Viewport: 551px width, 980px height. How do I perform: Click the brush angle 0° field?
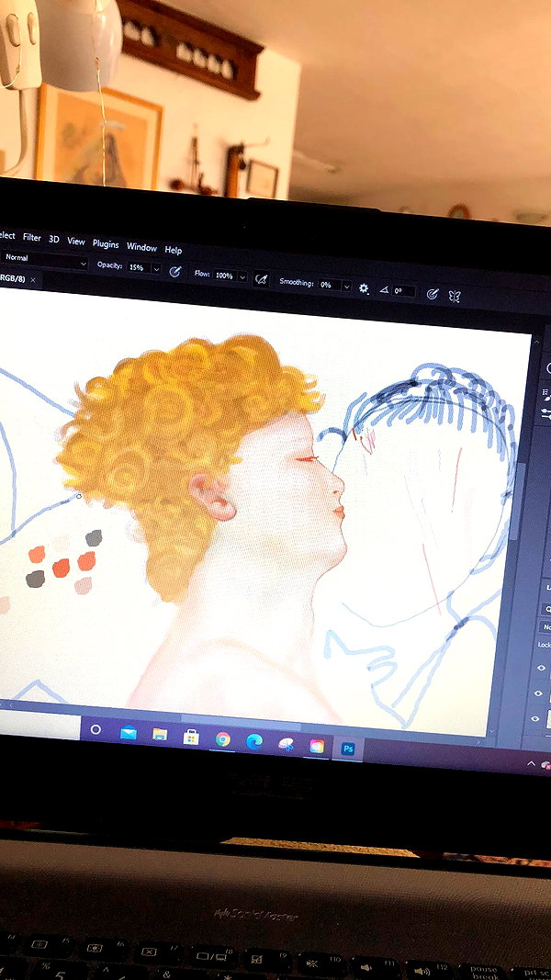403,291
